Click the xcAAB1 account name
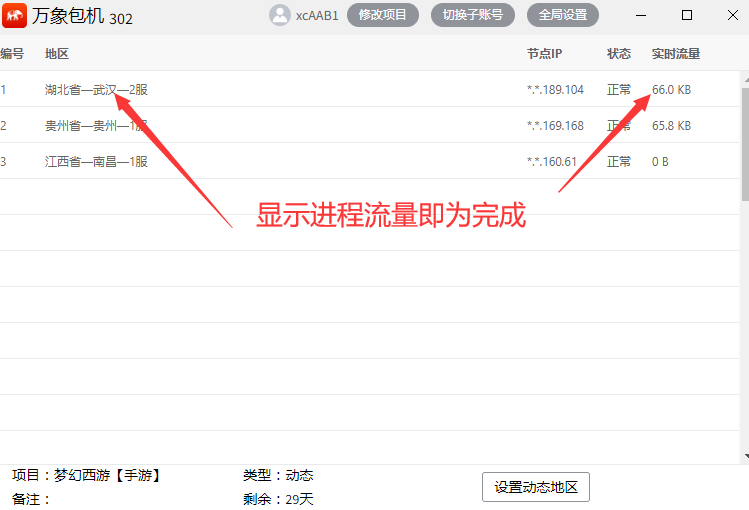The width and height of the screenshot is (749, 510). point(317,16)
